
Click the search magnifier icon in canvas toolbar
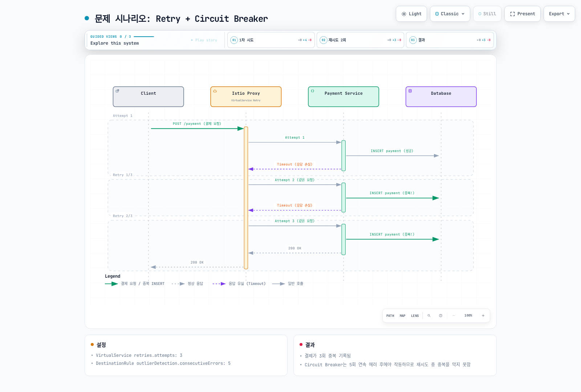click(429, 316)
